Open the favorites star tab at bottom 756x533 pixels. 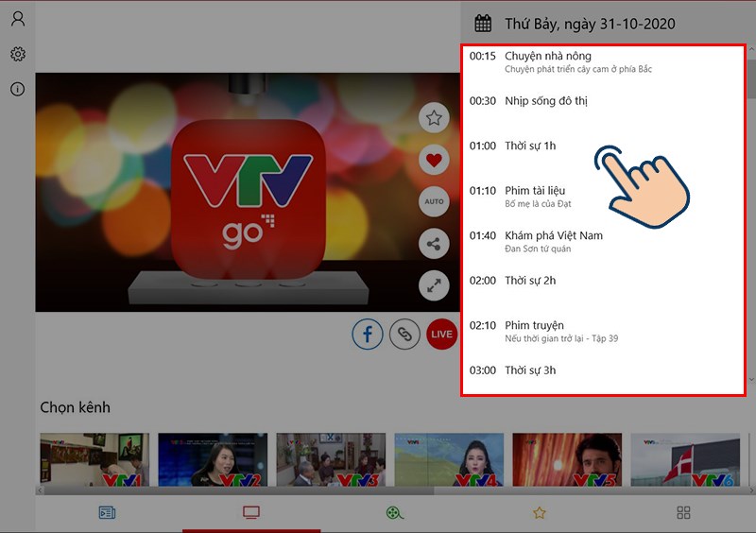pyautogui.click(x=540, y=513)
